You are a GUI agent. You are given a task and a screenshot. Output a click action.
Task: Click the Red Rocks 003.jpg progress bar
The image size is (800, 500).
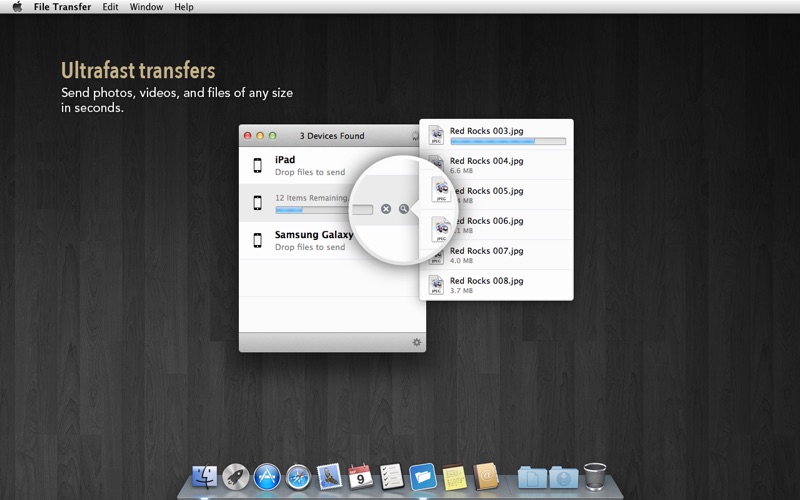[x=507, y=142]
